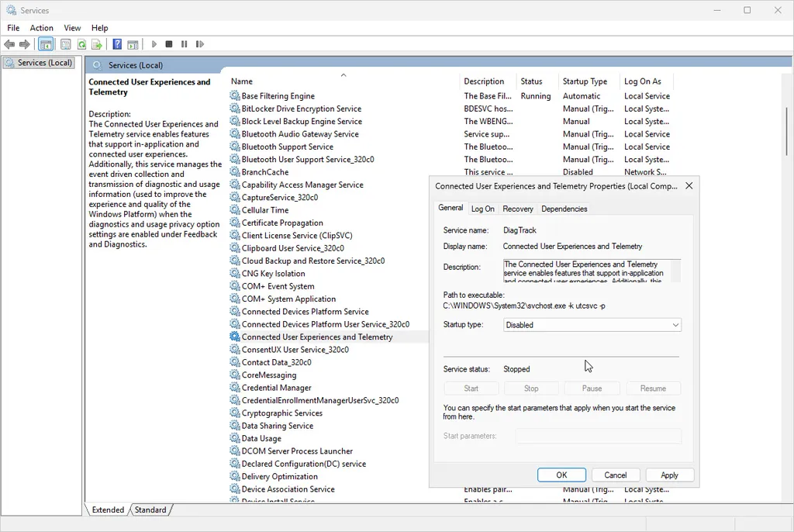794x532 pixels.
Task: Click the Back navigation arrow
Action: [9, 44]
